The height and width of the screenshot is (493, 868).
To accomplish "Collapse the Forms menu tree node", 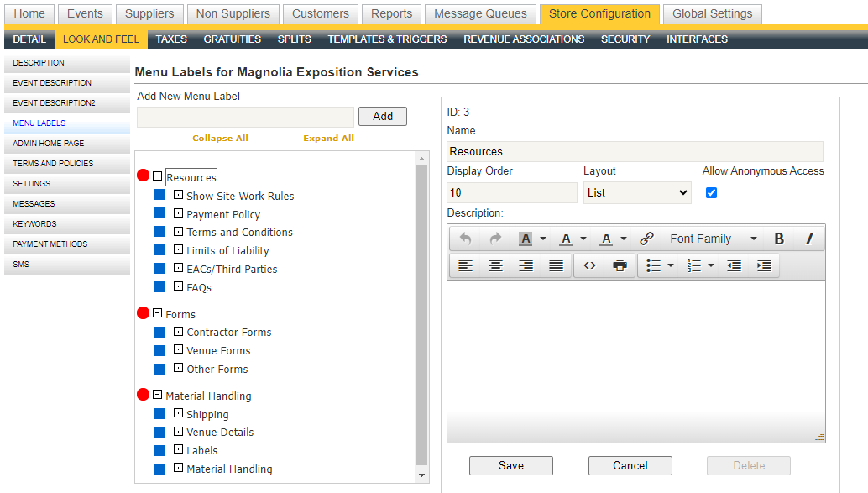I will [156, 313].
